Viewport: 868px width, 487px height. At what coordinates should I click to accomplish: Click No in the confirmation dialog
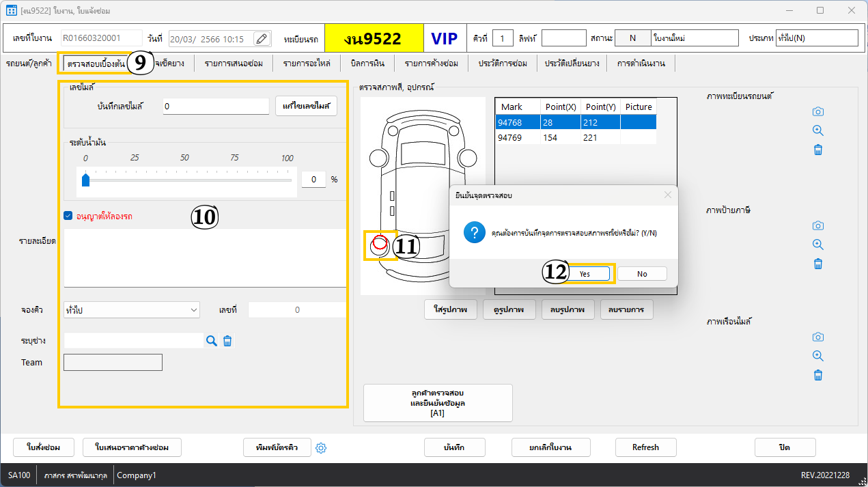[642, 274]
